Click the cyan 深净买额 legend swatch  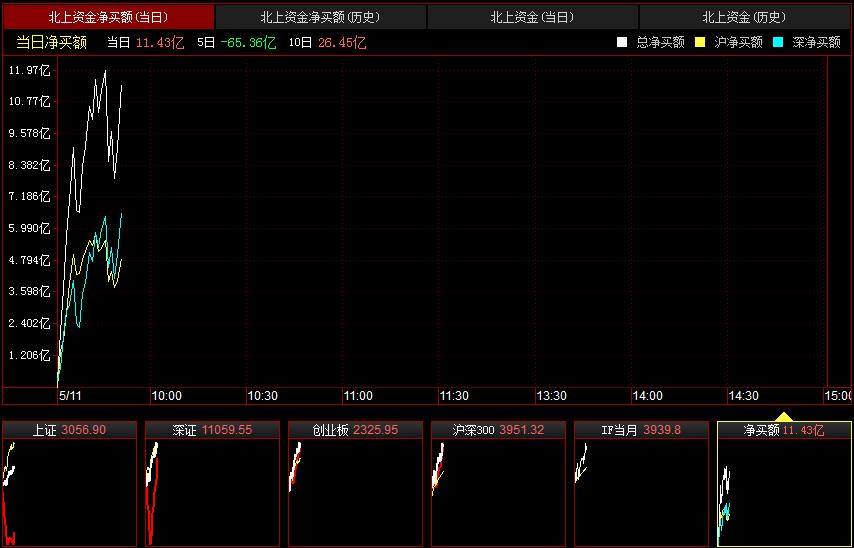tap(778, 42)
